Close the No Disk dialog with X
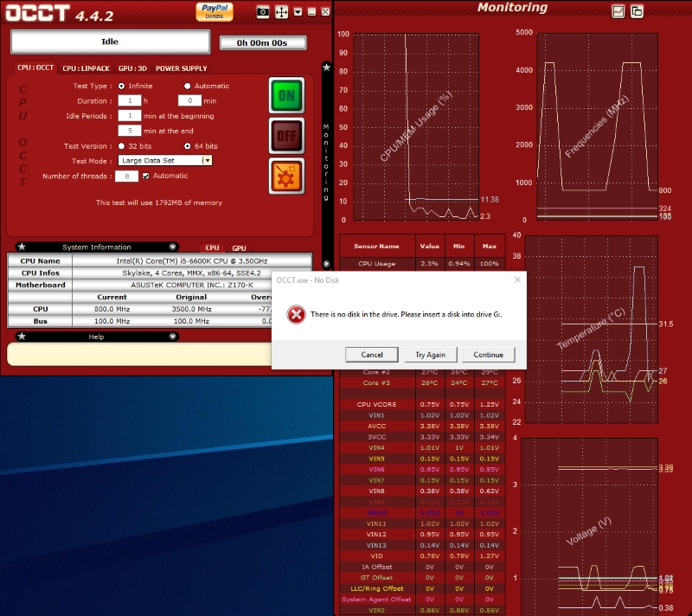692x616 pixels. coord(517,279)
